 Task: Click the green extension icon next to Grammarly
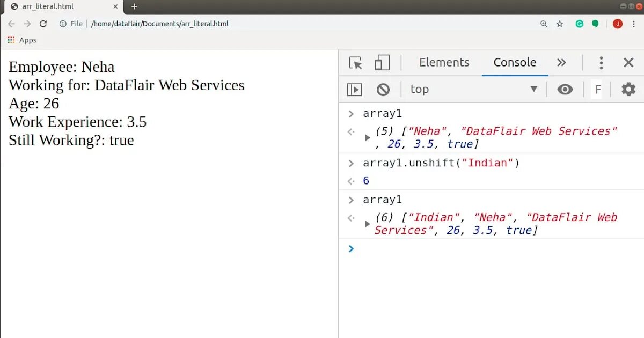tap(595, 24)
